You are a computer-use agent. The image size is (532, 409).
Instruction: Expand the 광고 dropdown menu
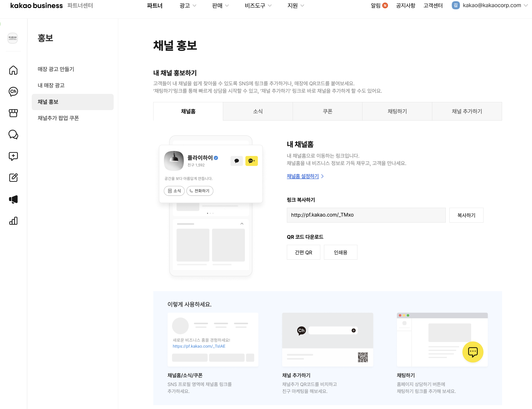[x=187, y=6]
